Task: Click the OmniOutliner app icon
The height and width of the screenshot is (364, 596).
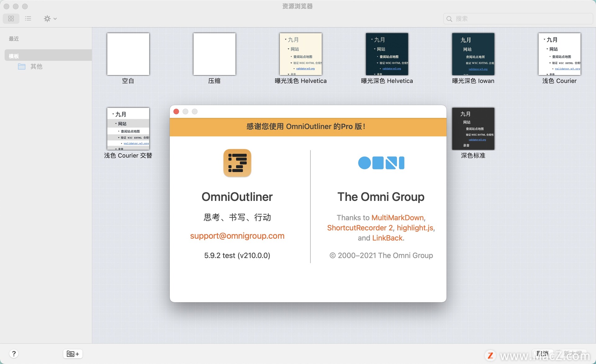Action: pyautogui.click(x=237, y=163)
